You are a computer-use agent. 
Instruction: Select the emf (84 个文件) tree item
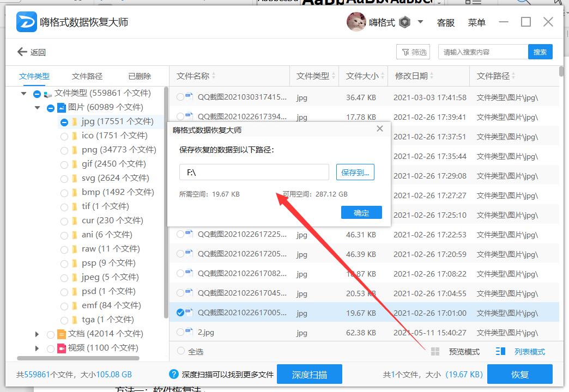[x=111, y=305]
